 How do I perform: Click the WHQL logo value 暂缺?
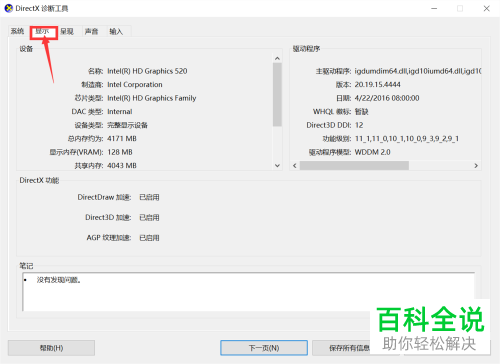point(361,112)
